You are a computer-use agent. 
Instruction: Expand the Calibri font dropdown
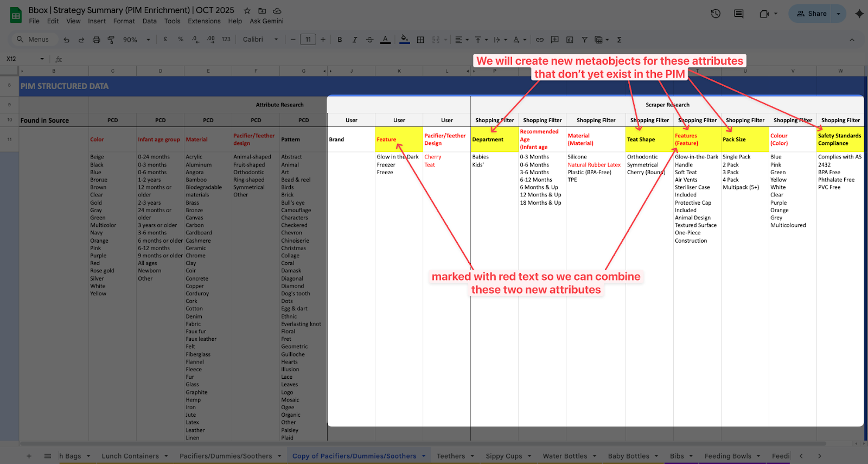point(260,40)
